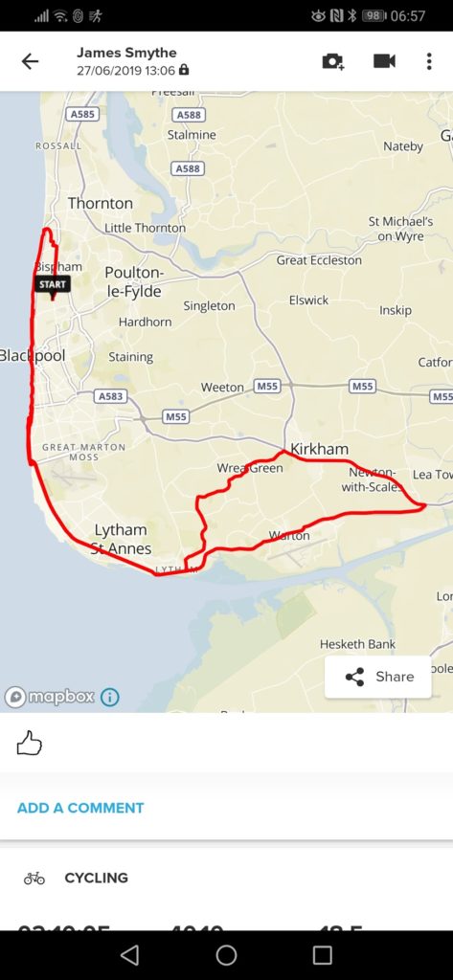Screen dimensions: 453x980
Task: Select ADD A COMMENT link
Action: point(80,808)
